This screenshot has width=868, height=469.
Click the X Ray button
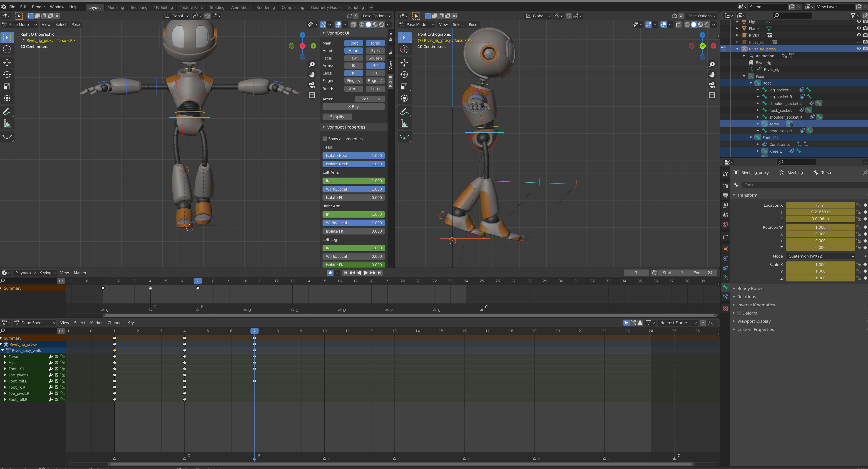(x=353, y=107)
